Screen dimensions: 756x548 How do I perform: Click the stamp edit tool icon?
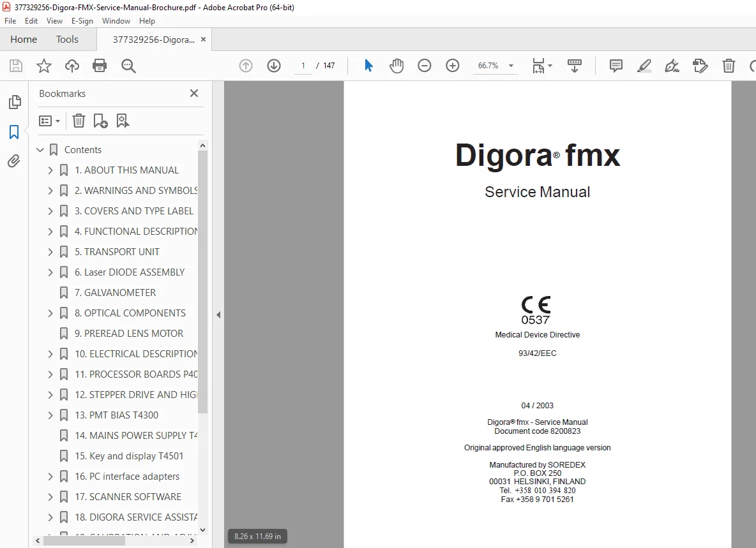tap(700, 66)
